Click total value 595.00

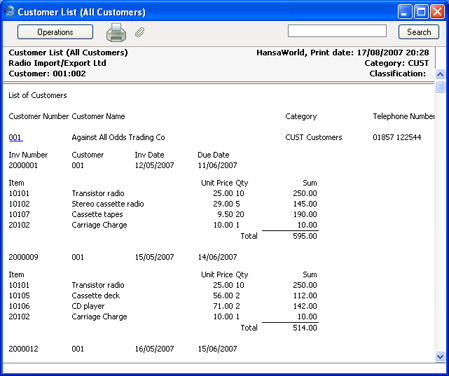click(305, 236)
